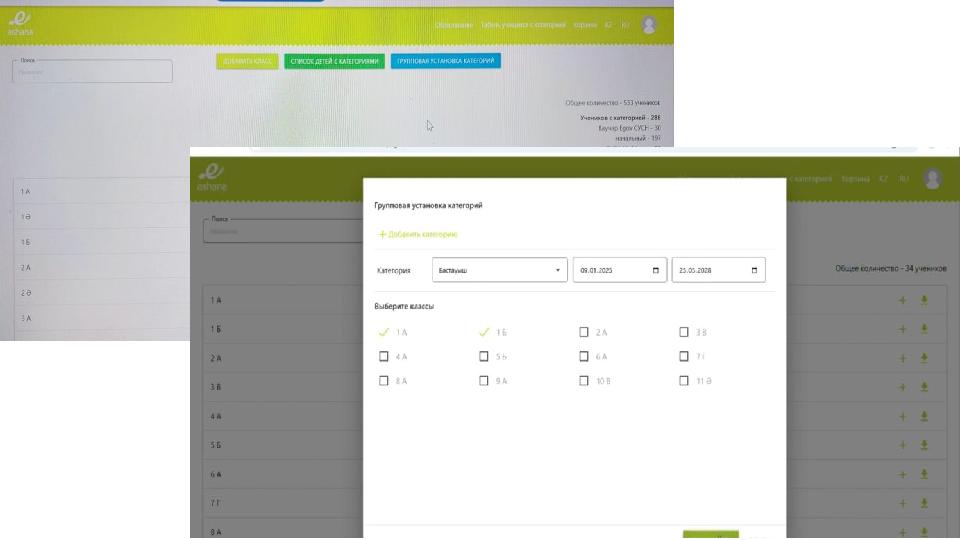Image resolution: width=960 pixels, height=540 pixels.
Task: Check the 6 А class checkbox
Action: pos(583,356)
